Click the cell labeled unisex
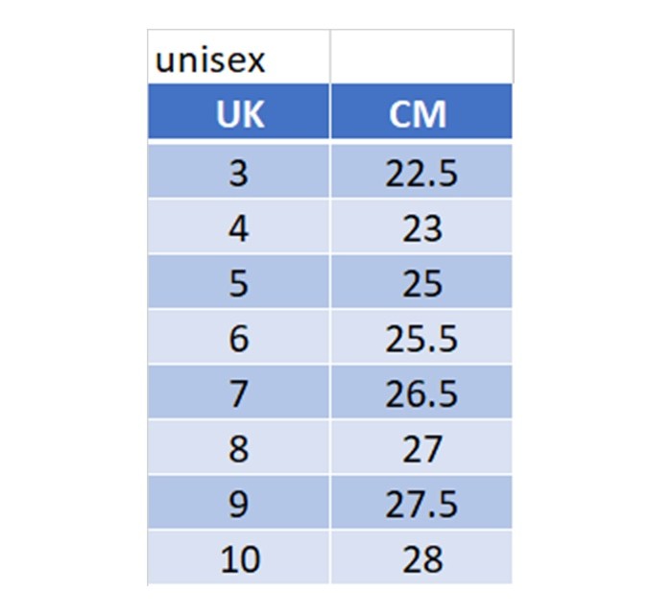This screenshot has height=616, width=672. [238, 59]
